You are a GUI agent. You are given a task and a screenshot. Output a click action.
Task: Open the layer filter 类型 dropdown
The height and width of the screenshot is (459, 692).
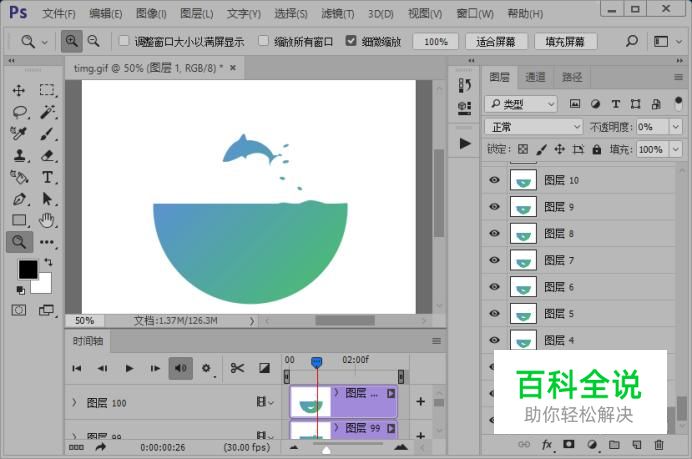(521, 104)
